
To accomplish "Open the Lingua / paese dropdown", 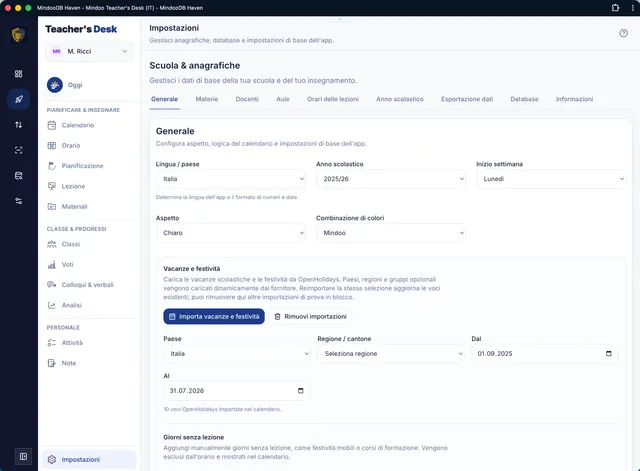I will (231, 179).
